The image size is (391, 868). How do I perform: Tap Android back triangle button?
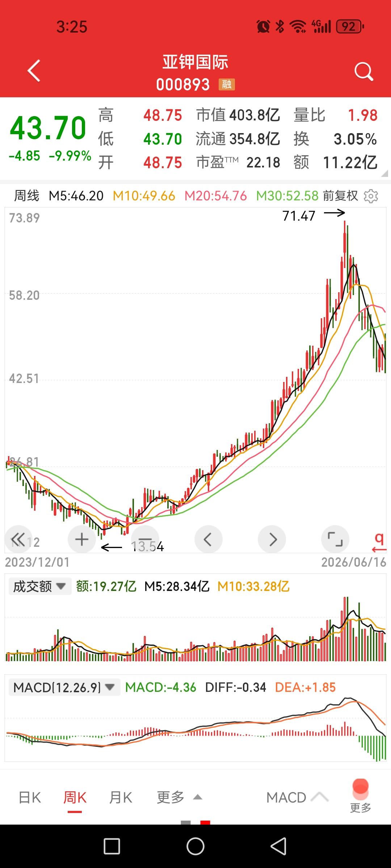coord(279,846)
